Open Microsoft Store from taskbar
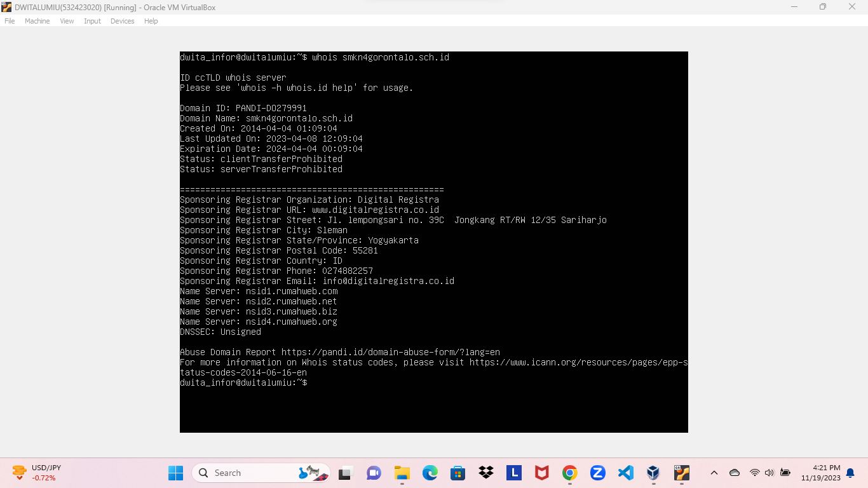The width and height of the screenshot is (868, 488). (458, 473)
